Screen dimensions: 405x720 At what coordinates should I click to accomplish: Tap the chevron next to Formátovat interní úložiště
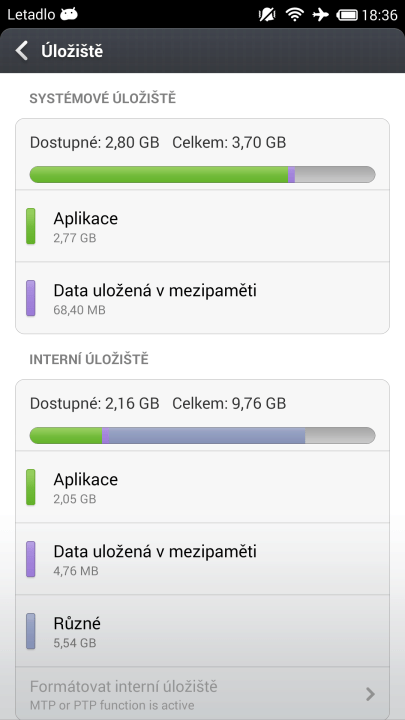(371, 694)
